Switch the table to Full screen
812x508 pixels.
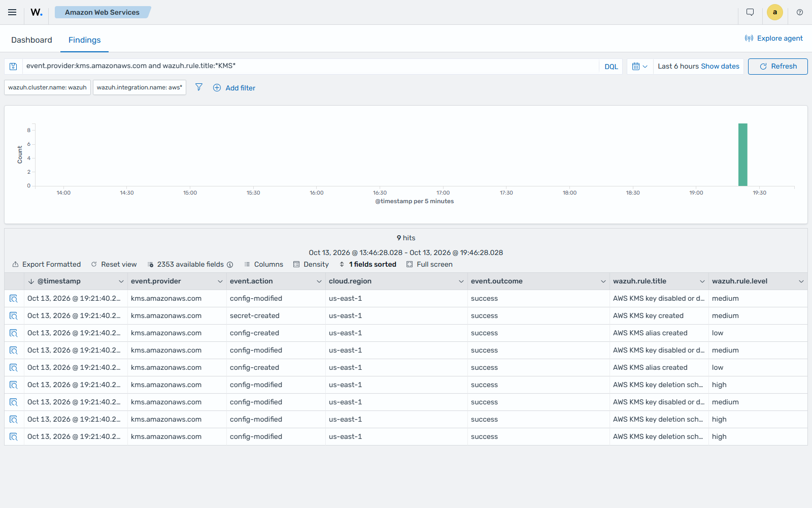(x=429, y=265)
